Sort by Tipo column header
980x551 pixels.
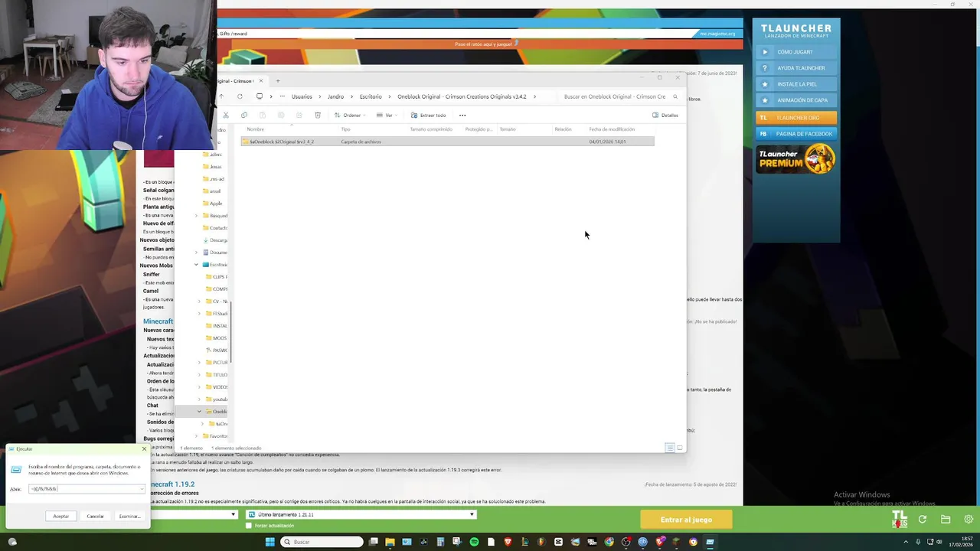point(345,129)
